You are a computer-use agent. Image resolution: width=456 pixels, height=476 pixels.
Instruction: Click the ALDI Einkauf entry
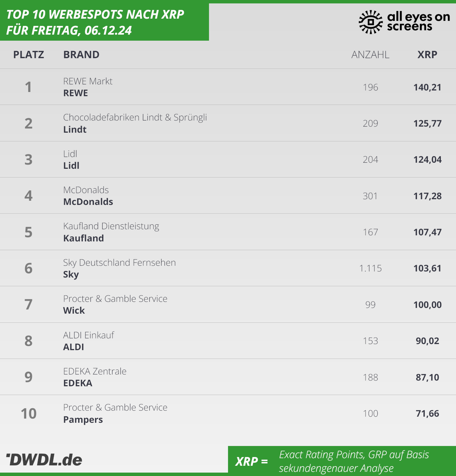coord(89,335)
